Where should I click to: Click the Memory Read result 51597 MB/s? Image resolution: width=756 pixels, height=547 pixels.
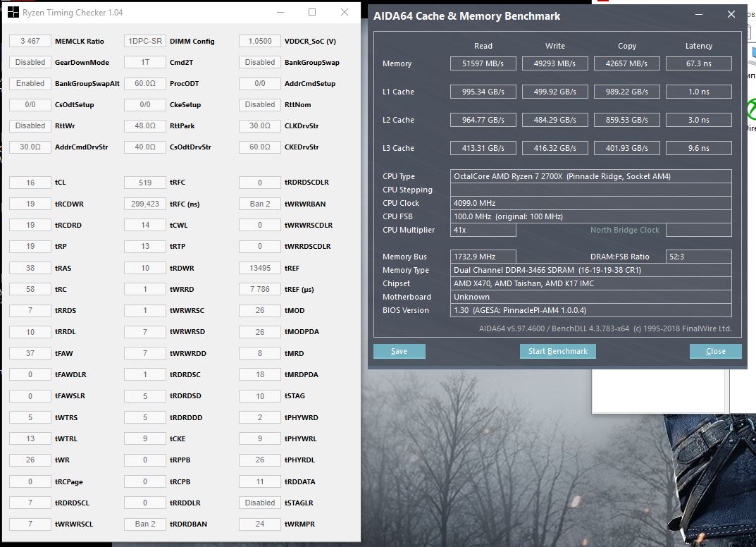483,63
